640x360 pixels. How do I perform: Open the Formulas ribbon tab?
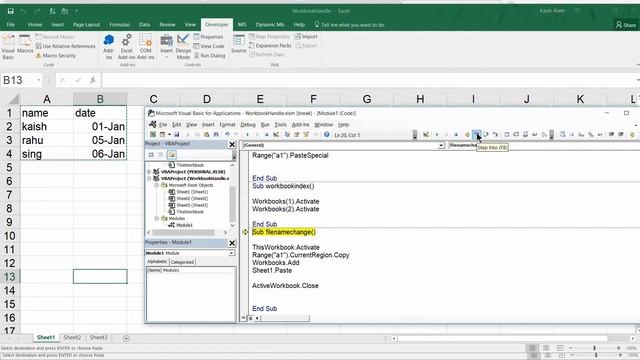coord(120,24)
